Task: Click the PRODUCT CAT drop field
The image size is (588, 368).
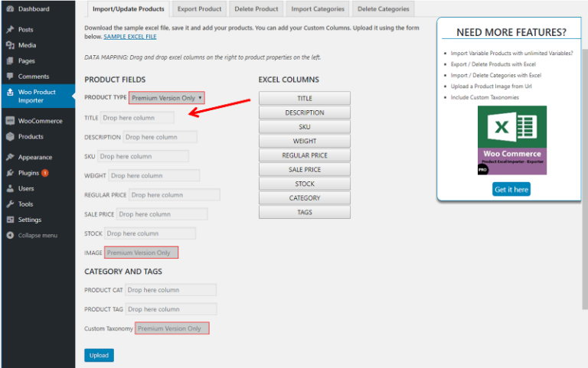Action: (171, 290)
